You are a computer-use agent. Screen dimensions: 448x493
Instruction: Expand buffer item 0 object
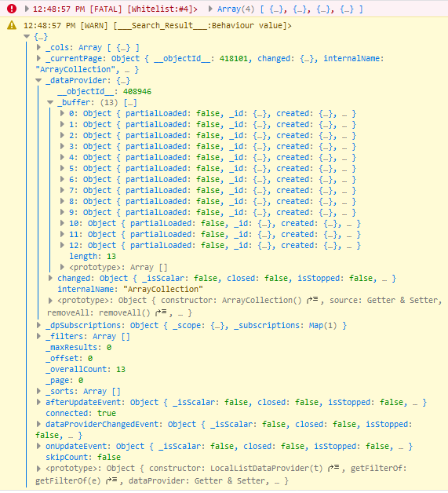(x=62, y=113)
